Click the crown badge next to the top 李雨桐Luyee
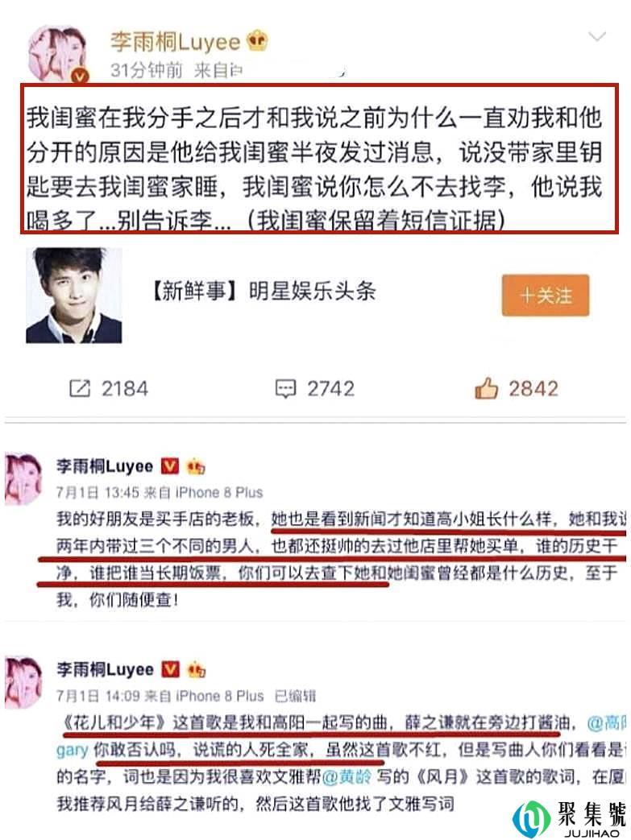The width and height of the screenshot is (631, 840). [257, 41]
